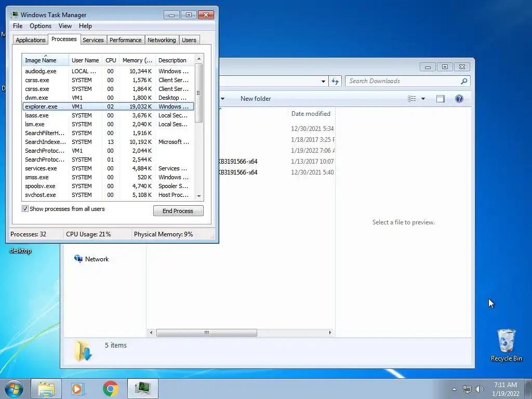Open Google Chrome from the taskbar
Viewport: 532px width, 399px height.
click(110, 389)
